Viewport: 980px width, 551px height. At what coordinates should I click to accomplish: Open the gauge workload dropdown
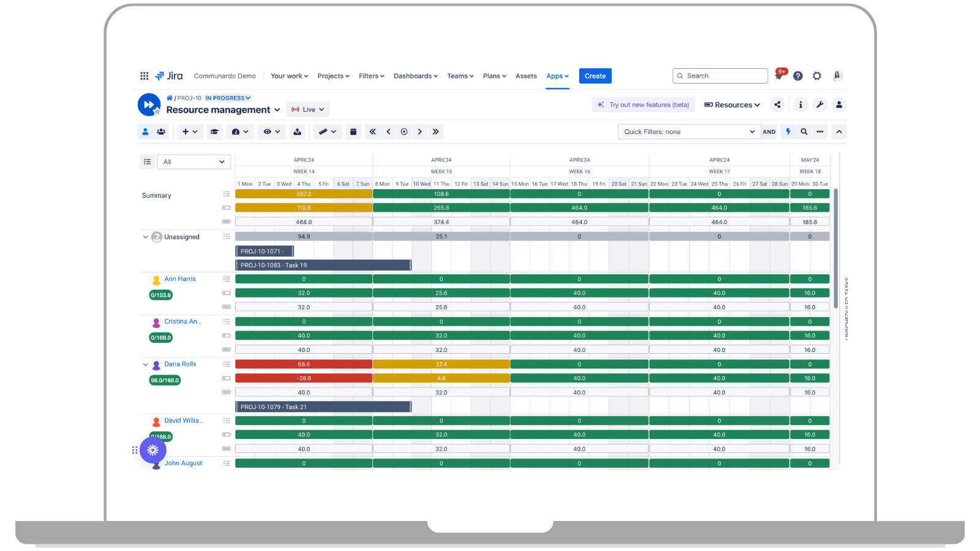tap(240, 132)
